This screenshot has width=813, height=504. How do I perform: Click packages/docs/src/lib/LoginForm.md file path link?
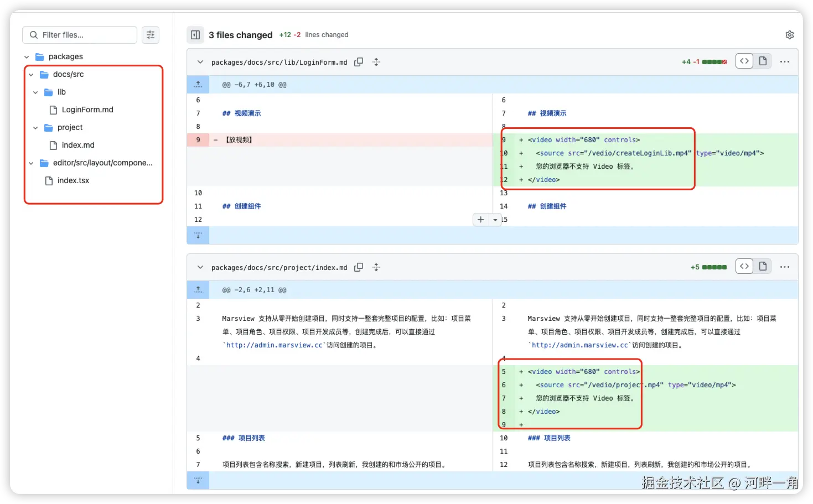pyautogui.click(x=279, y=62)
